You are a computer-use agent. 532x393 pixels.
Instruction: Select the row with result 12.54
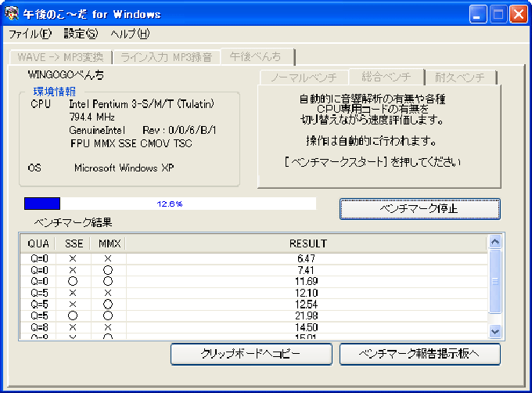(253, 305)
